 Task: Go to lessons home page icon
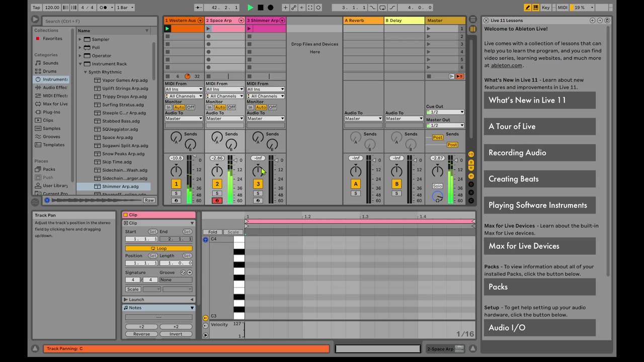607,21
